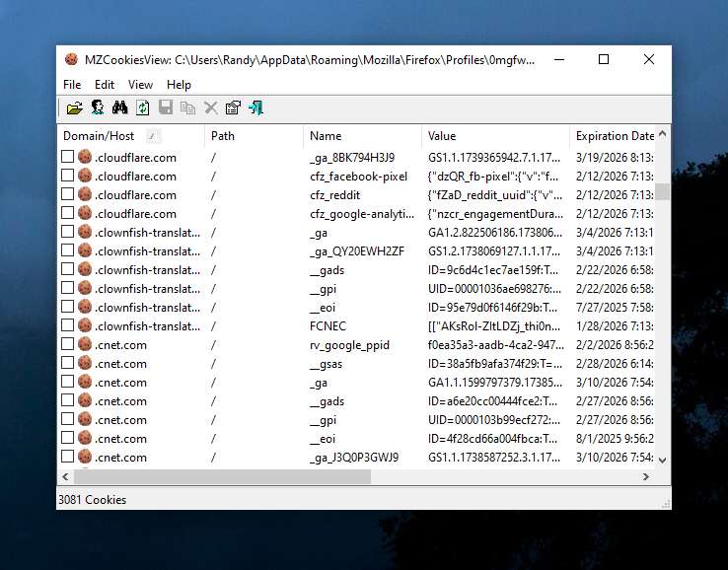This screenshot has width=728, height=570.
Task: Tick the checkbox for the ID=4f28cd66a004fbca row
Action: click(x=67, y=438)
